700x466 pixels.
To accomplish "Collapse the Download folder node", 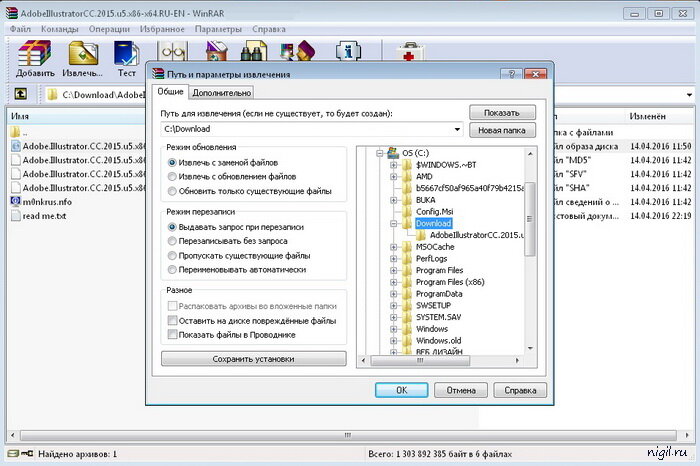I will [393, 224].
